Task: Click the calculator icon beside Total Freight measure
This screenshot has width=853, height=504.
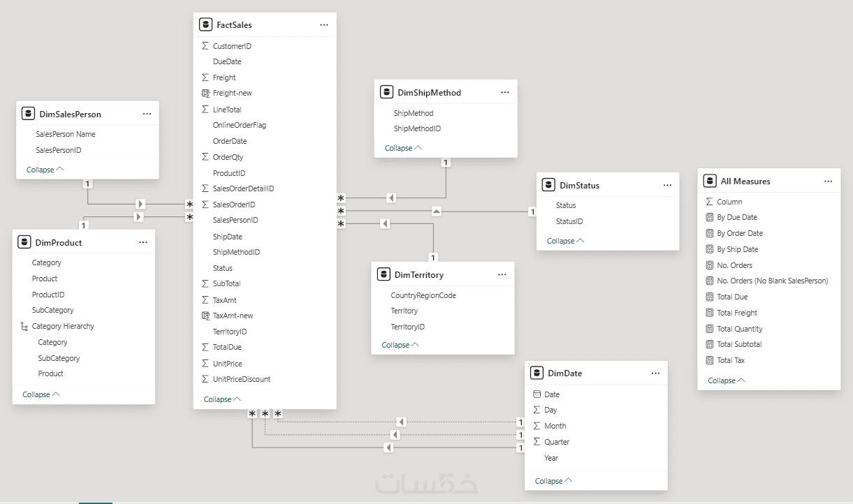Action: click(709, 313)
